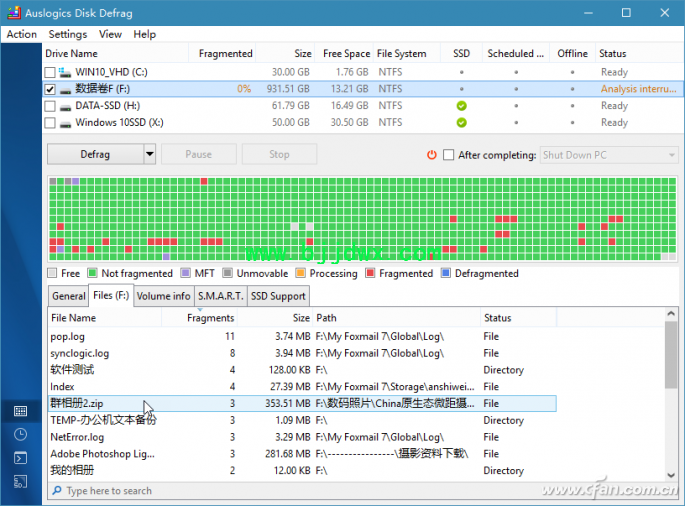Click the search magnifier icon
This screenshot has width=685, height=506.
57,490
